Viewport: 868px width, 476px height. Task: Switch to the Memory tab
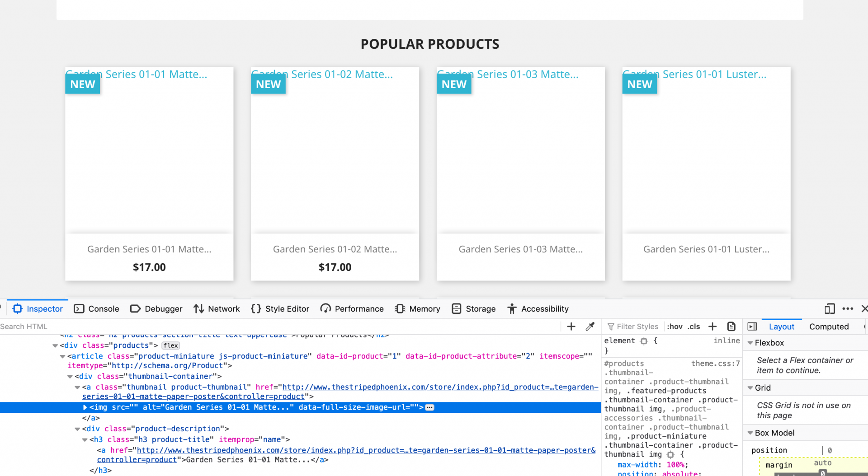coord(417,309)
